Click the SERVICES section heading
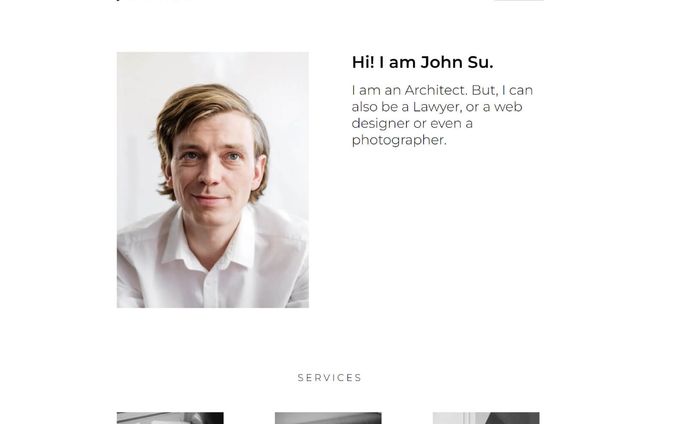The width and height of the screenshot is (688, 424). (330, 377)
